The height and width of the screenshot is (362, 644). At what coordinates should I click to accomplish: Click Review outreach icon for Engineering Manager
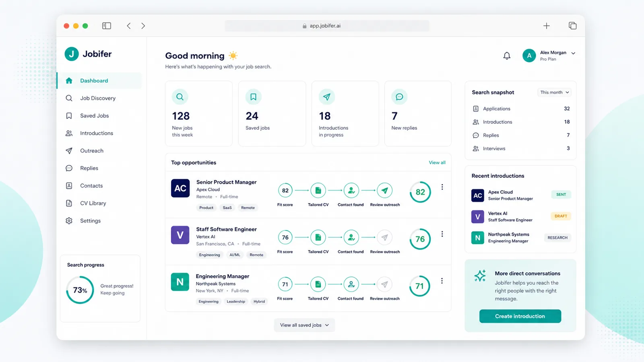pyautogui.click(x=385, y=284)
